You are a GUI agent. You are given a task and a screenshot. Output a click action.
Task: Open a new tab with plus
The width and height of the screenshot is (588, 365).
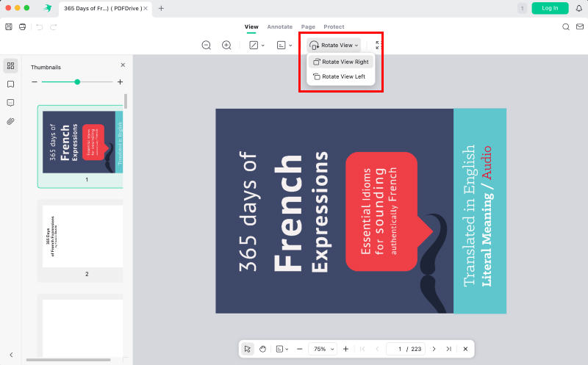161,8
